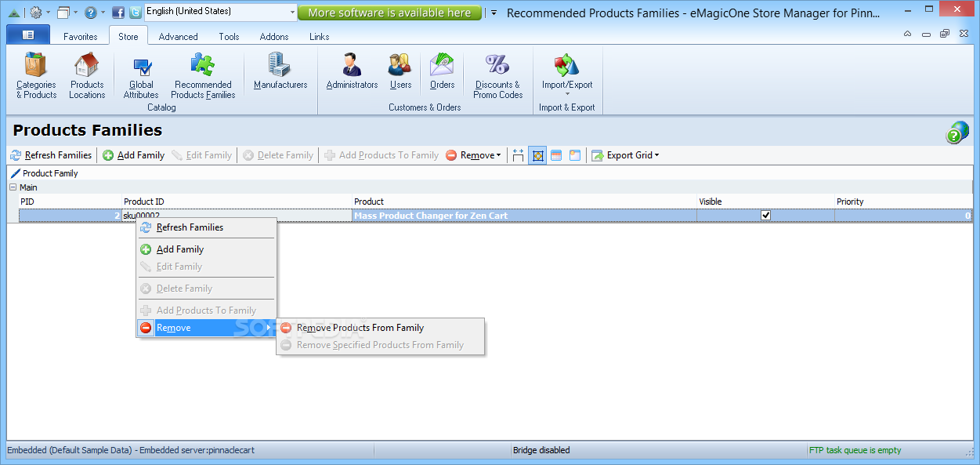This screenshot has width=980, height=465.
Task: Switch to the Links tab
Action: tap(320, 36)
